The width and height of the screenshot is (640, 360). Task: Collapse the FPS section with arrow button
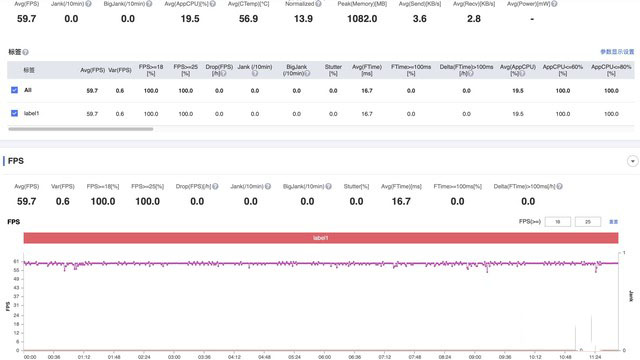632,161
